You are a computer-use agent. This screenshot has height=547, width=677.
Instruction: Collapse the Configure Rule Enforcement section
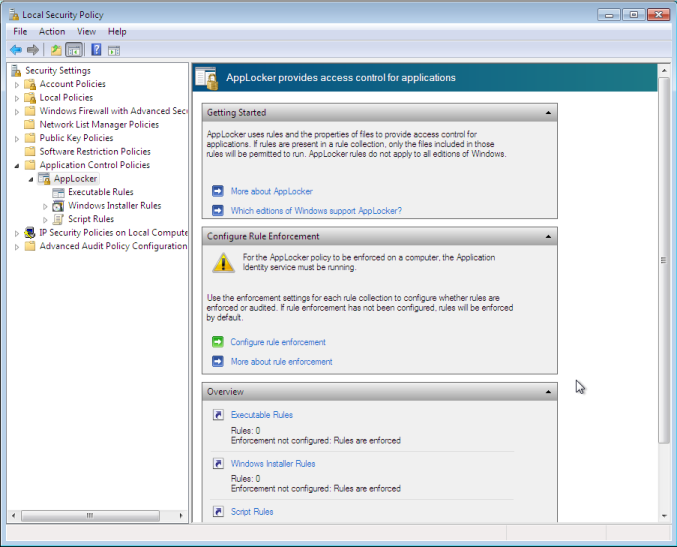548,237
